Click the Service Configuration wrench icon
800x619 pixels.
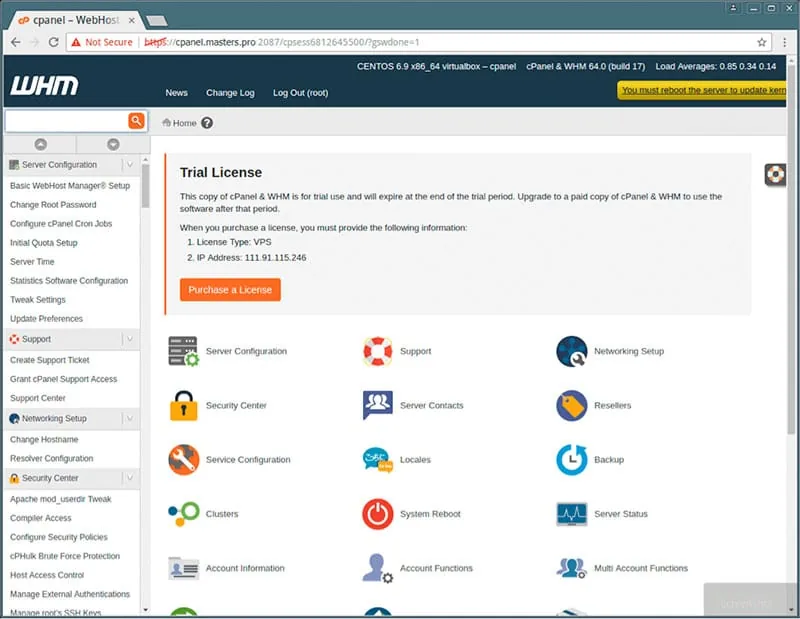tap(184, 459)
